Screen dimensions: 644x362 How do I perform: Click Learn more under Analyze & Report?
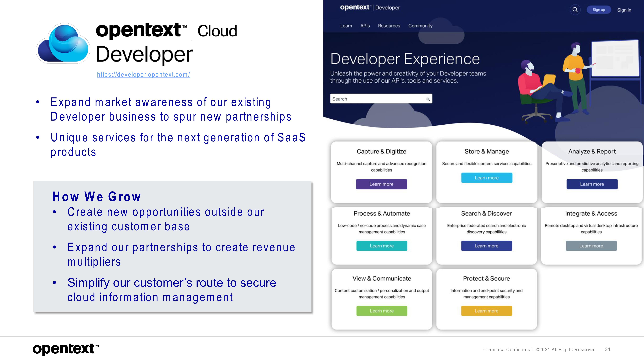(592, 184)
